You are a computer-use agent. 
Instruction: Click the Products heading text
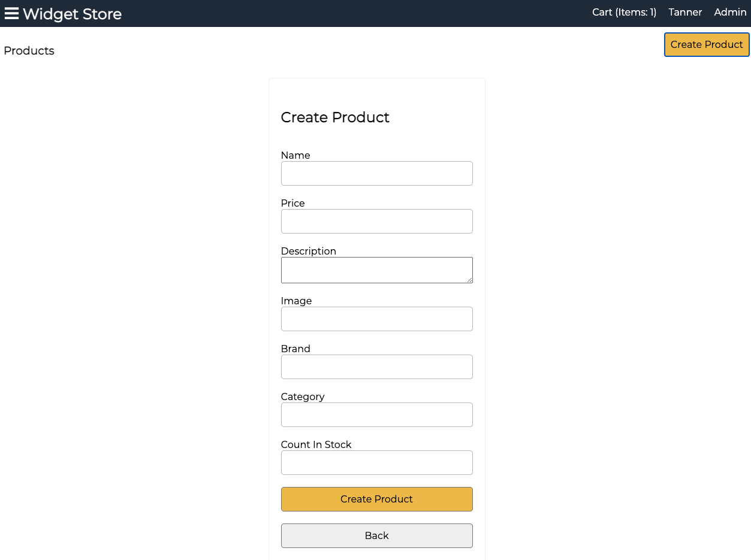[29, 51]
